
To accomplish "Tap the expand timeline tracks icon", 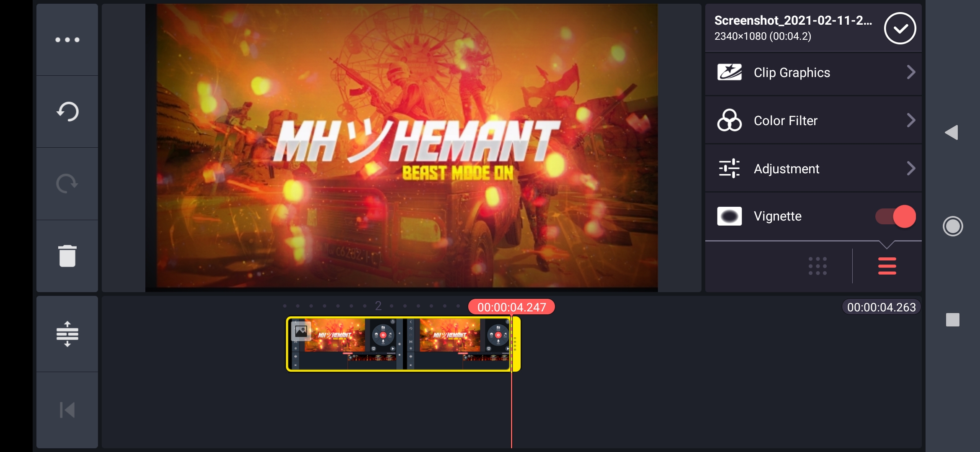I will pyautogui.click(x=67, y=334).
